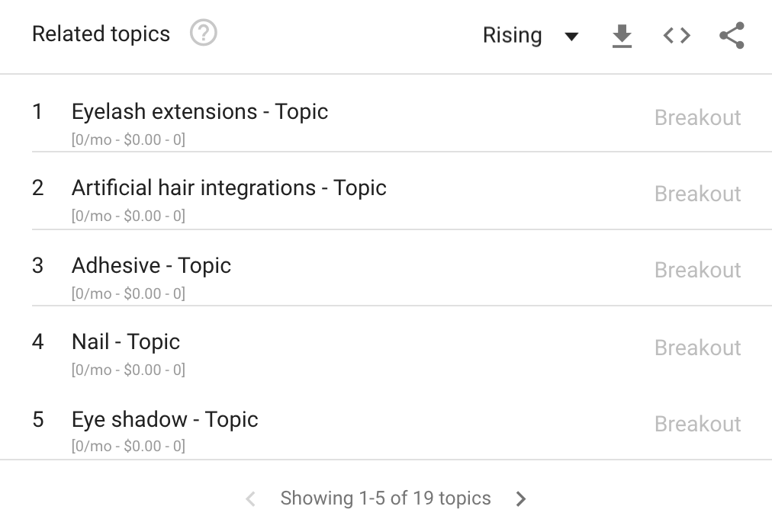
Task: Go to previous page of topics
Action: coord(250,499)
